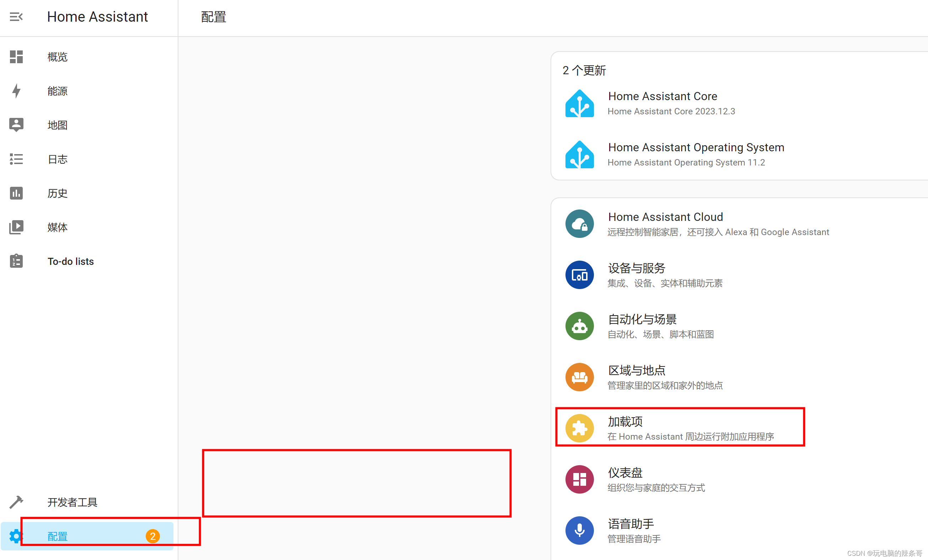
Task: Click the Home Assistant sidebar title
Action: tap(97, 17)
